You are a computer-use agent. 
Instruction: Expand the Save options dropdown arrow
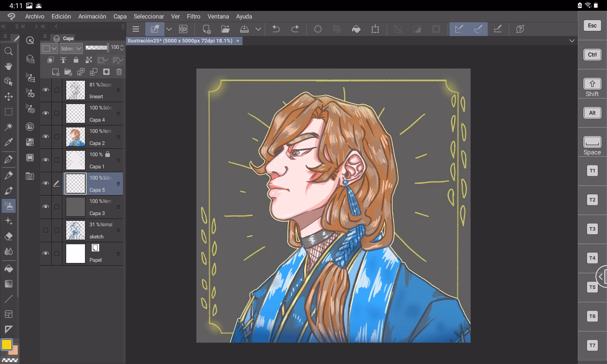258,29
